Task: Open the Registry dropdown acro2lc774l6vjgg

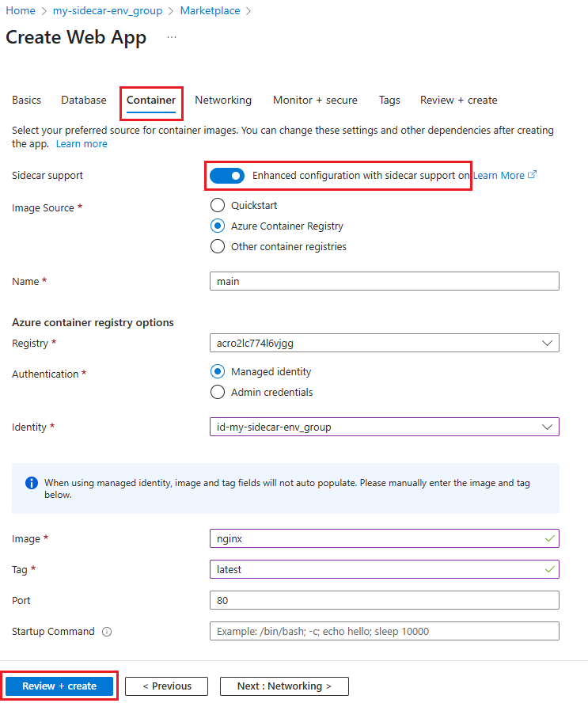Action: 384,343
